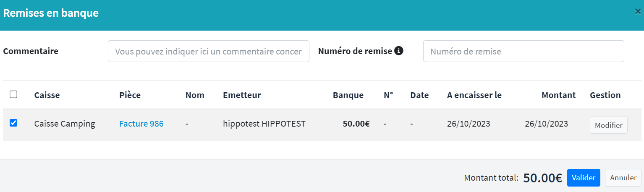Click the Pièce column header
The height and width of the screenshot is (192, 644).
coord(130,95)
